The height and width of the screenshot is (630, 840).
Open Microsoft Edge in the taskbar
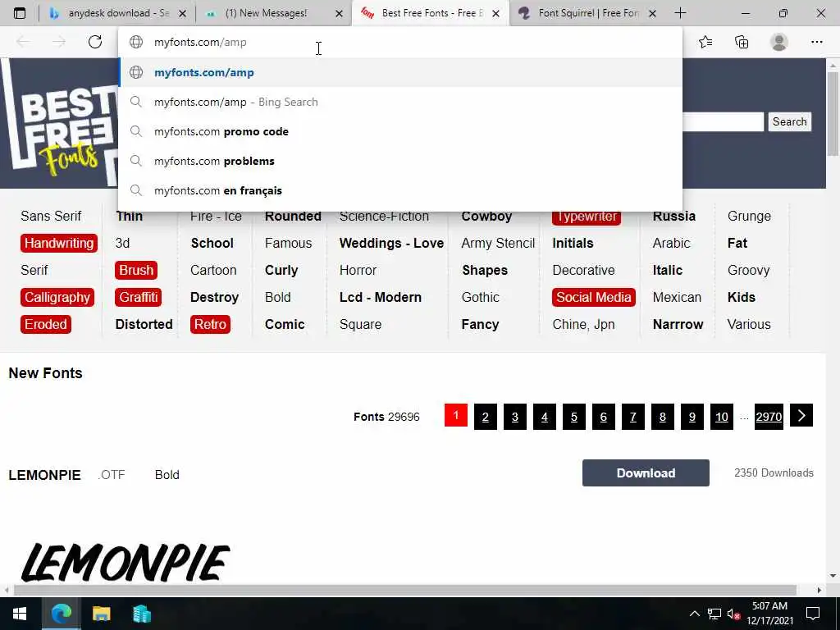pos(61,614)
